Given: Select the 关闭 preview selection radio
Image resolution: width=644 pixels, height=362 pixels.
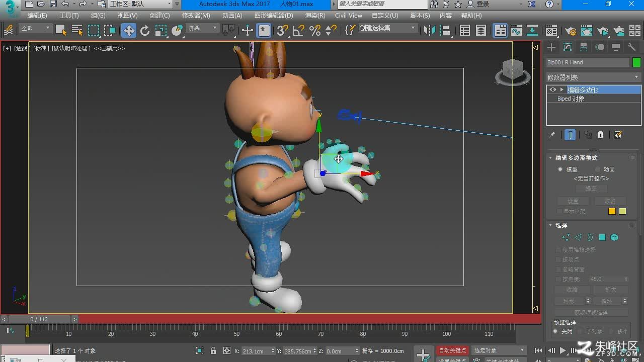Looking at the screenshot, I should [x=555, y=331].
